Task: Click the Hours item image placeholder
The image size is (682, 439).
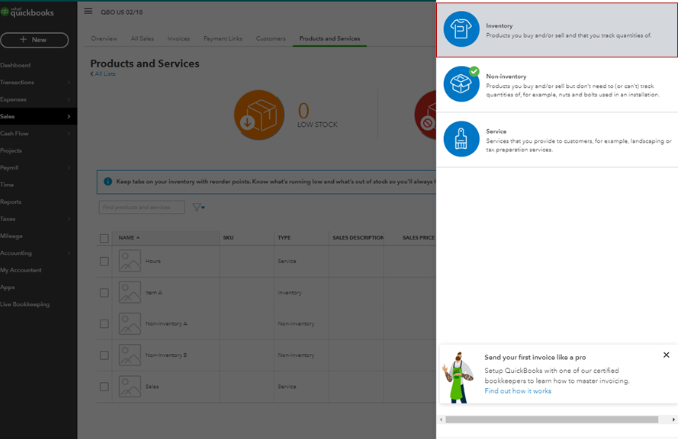Action: pyautogui.click(x=130, y=261)
